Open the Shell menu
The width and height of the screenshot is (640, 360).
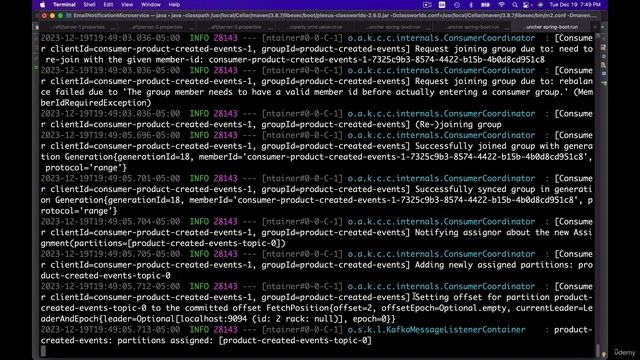[x=89, y=5]
